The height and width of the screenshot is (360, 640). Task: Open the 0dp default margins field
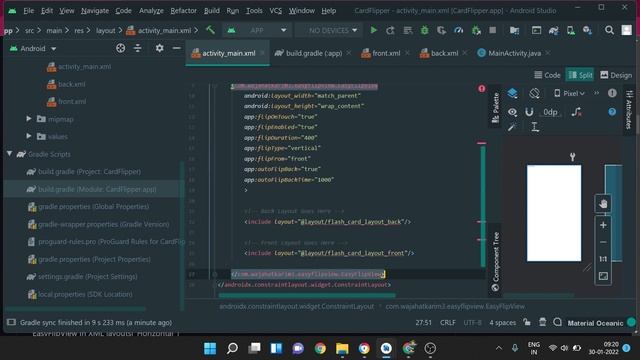550,112
